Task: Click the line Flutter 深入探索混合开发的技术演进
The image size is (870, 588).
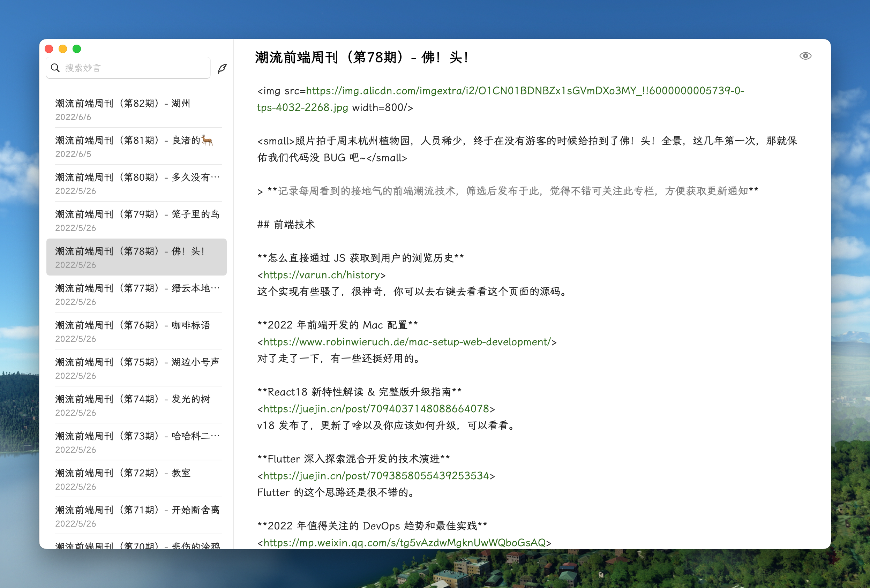Action: [353, 459]
